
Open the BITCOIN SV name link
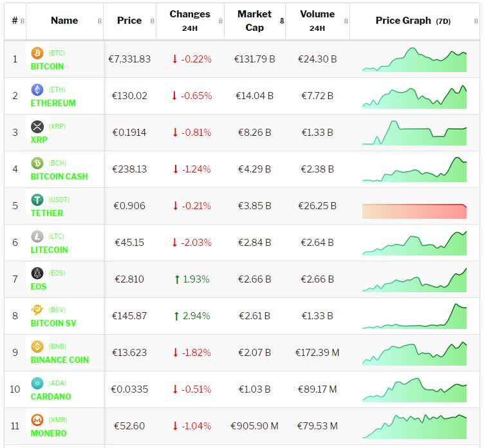57,323
